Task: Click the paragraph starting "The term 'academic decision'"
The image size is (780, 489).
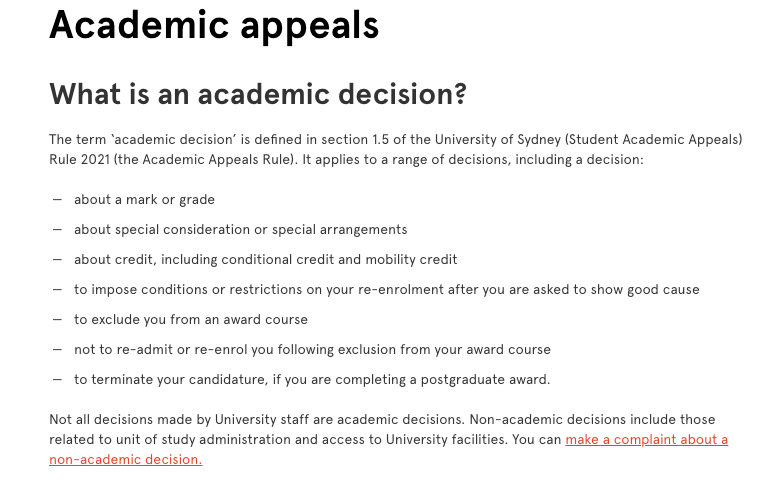Action: point(395,149)
